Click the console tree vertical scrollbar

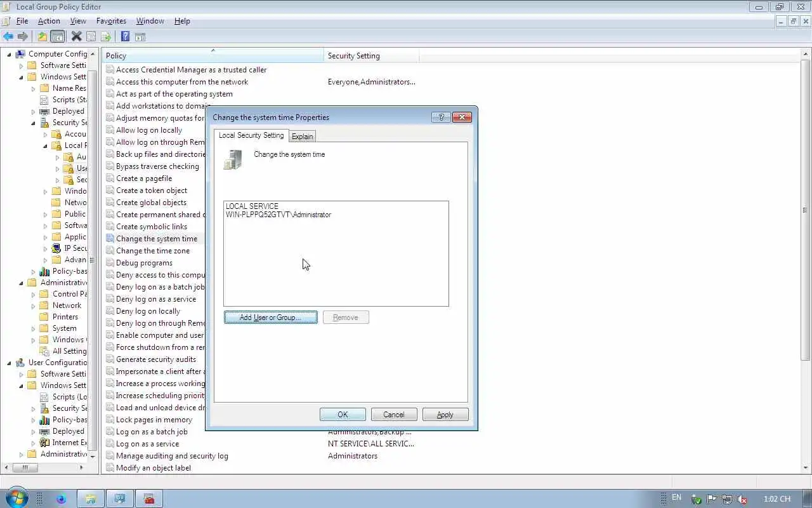pyautogui.click(x=93, y=260)
